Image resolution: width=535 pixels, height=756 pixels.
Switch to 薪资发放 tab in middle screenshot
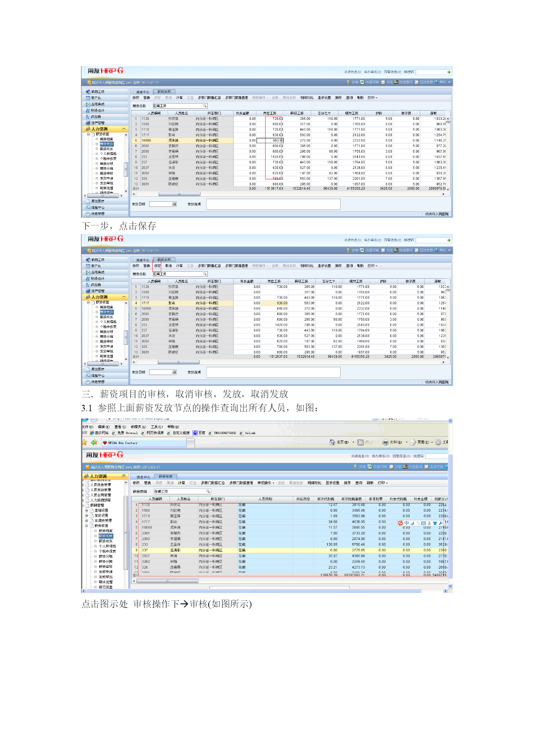(164, 260)
